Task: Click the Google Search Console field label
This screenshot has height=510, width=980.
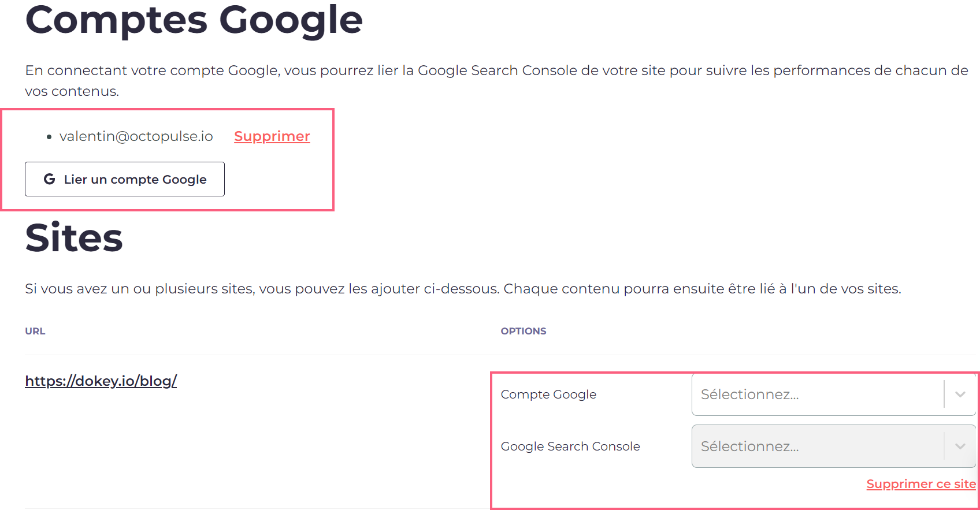Action: point(570,446)
